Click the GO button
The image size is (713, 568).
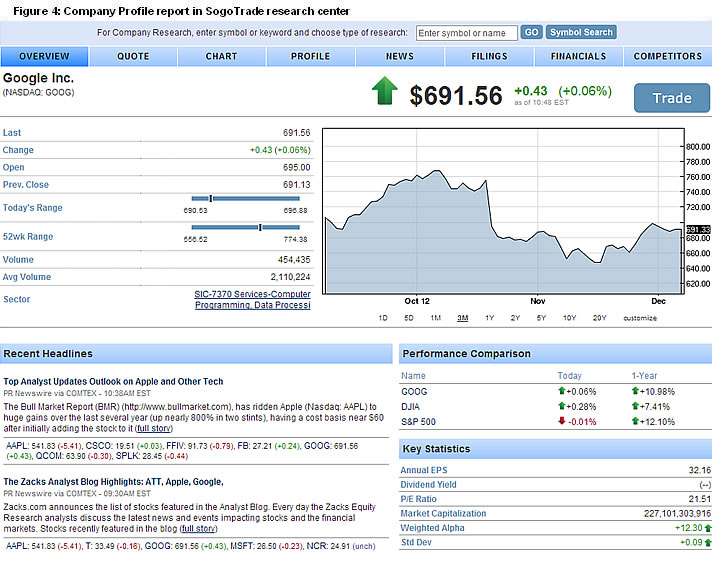click(x=532, y=32)
